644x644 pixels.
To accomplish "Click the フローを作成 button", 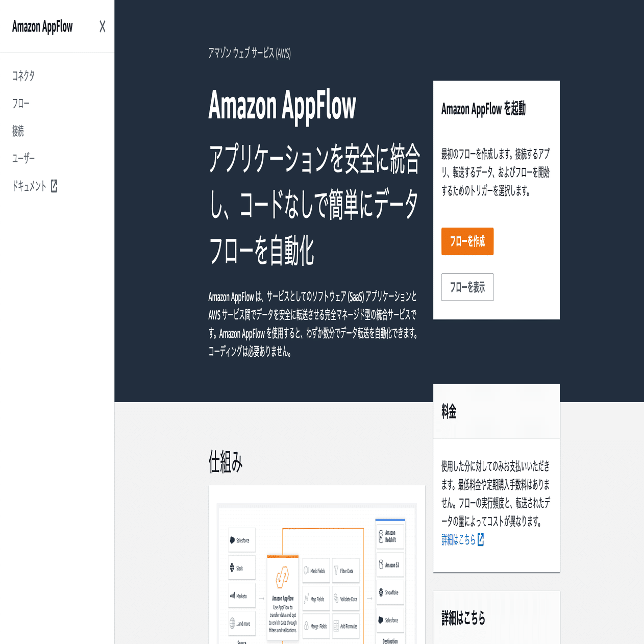I will (467, 241).
